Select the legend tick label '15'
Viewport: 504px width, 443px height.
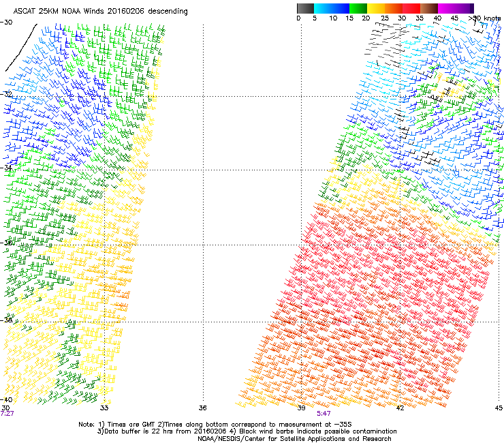point(349,18)
